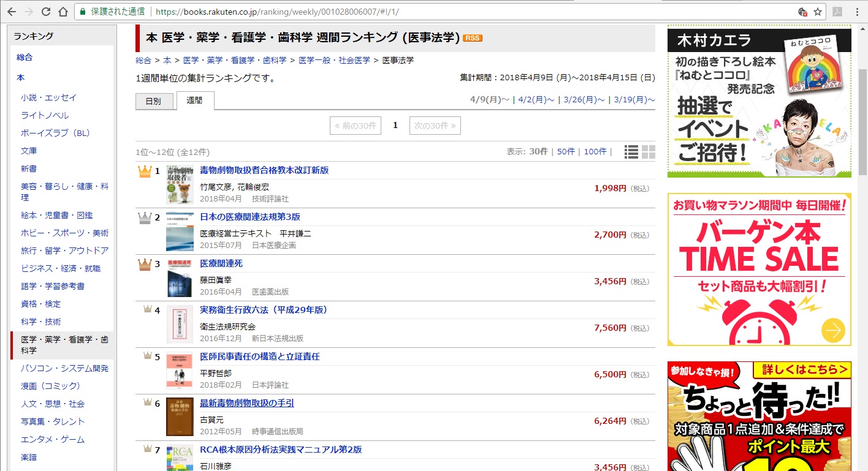Viewport: 868px width, 471px height.
Task: Go to browser home page icon
Action: click(63, 12)
